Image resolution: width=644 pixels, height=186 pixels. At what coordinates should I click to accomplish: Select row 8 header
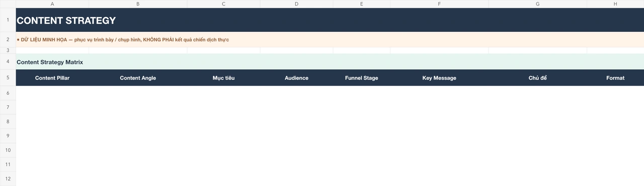pyautogui.click(x=8, y=121)
